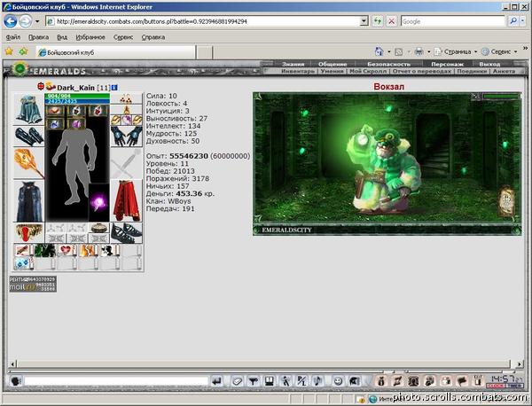The height and width of the screenshot is (406, 532).
Task: Select the black bracers equipment slot
Action: (x=28, y=137)
